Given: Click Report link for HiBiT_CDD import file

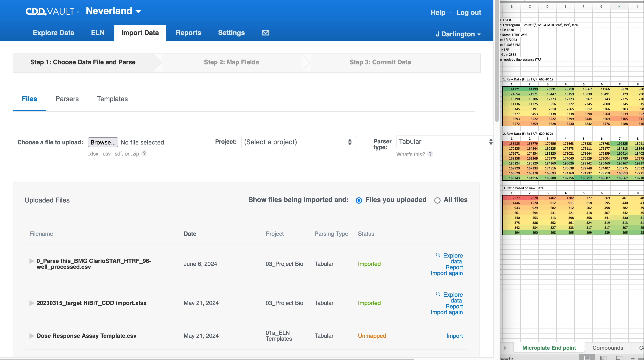Looking at the screenshot, I should pyautogui.click(x=454, y=306).
